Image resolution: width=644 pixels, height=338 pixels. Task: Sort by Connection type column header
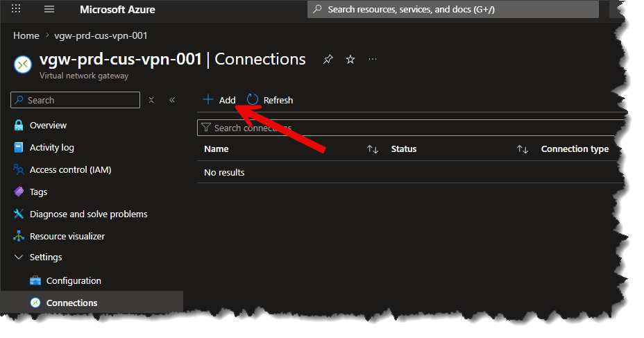575,149
